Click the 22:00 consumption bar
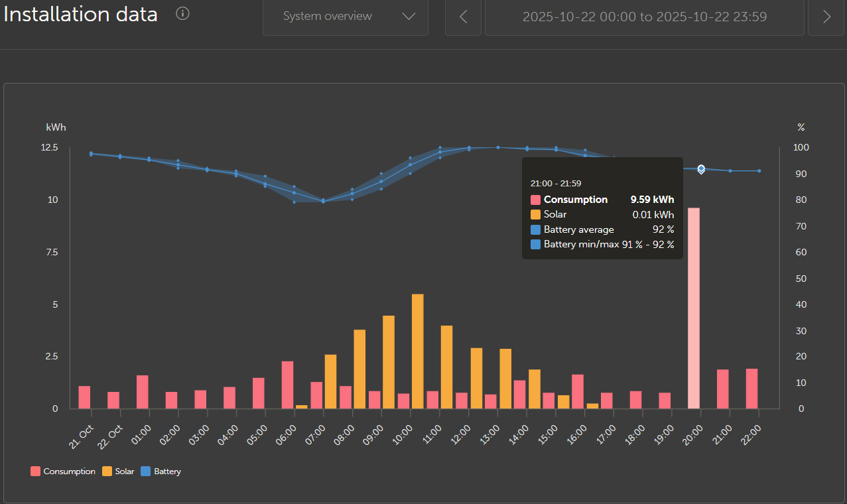This screenshot has height=504, width=847. click(751, 389)
